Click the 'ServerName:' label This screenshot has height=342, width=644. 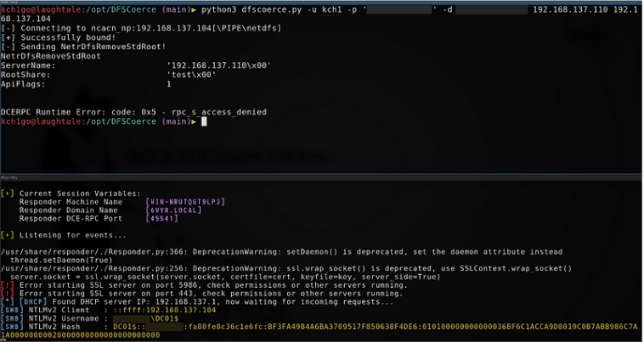coord(28,65)
